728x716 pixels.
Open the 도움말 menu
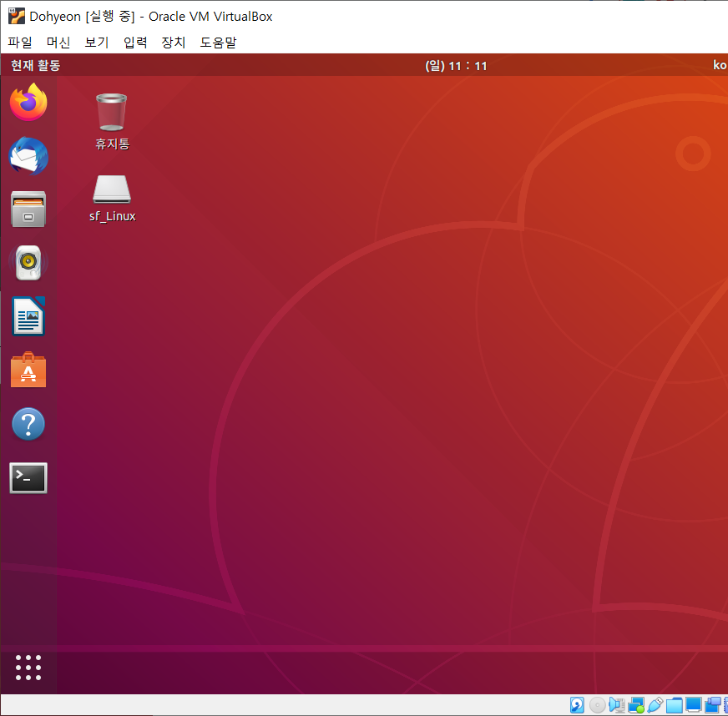[218, 43]
